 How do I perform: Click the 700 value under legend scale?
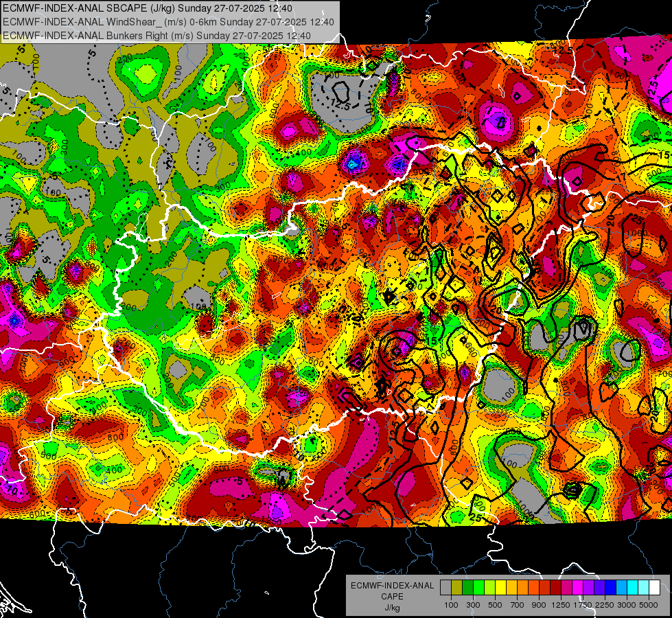click(518, 605)
